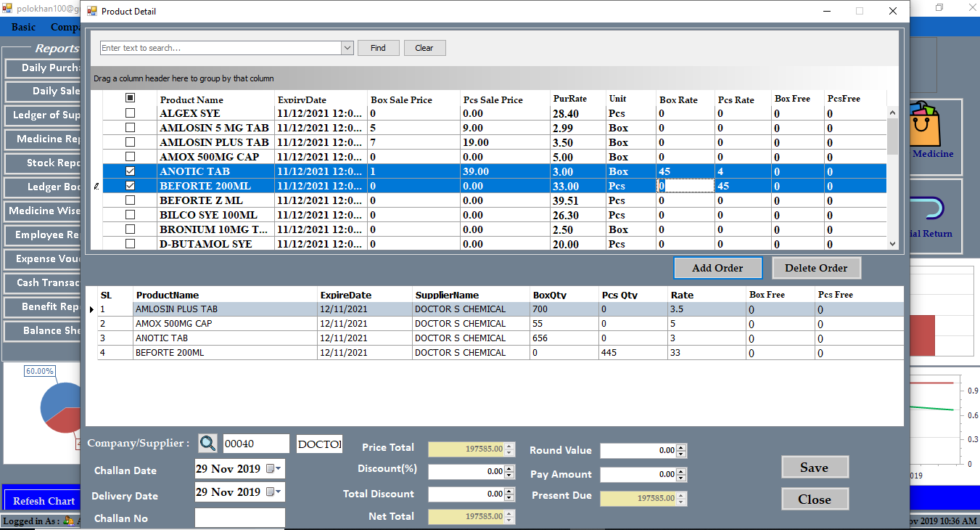Toggle the select-all header checkbox

pos(131,98)
